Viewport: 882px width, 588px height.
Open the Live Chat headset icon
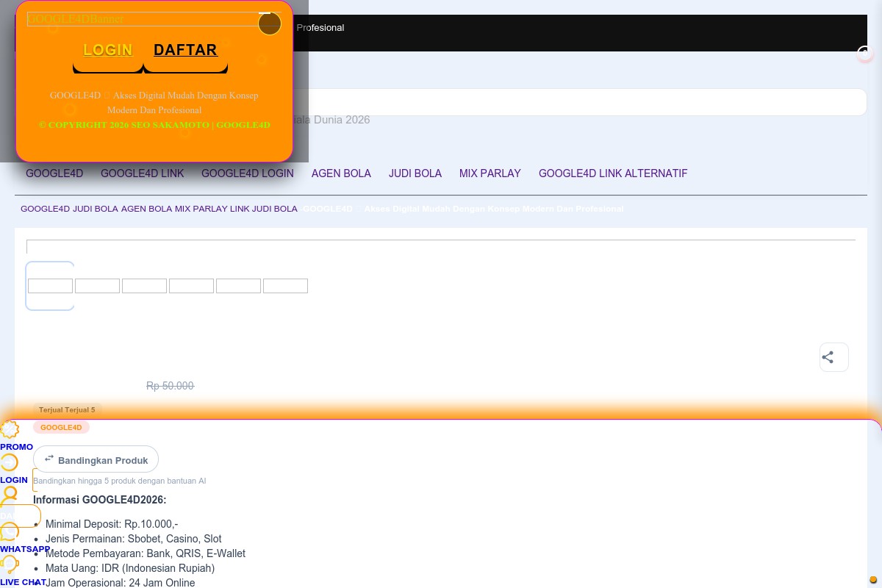(x=10, y=564)
